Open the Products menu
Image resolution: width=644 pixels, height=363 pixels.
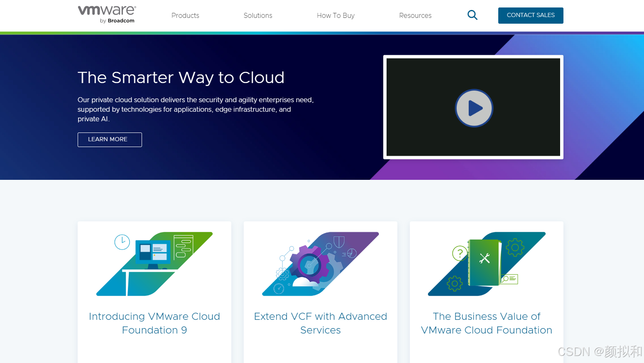click(185, 15)
